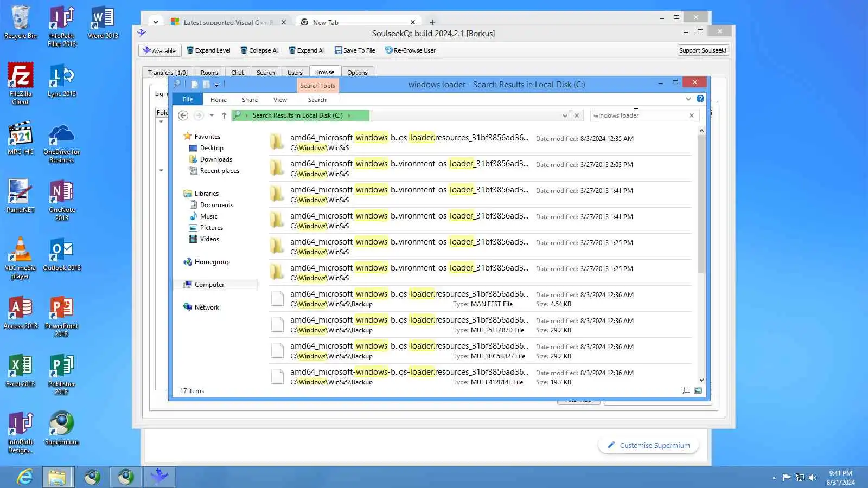The width and height of the screenshot is (868, 488).
Task: Open the MPC-HC media player icon
Action: coord(21,138)
